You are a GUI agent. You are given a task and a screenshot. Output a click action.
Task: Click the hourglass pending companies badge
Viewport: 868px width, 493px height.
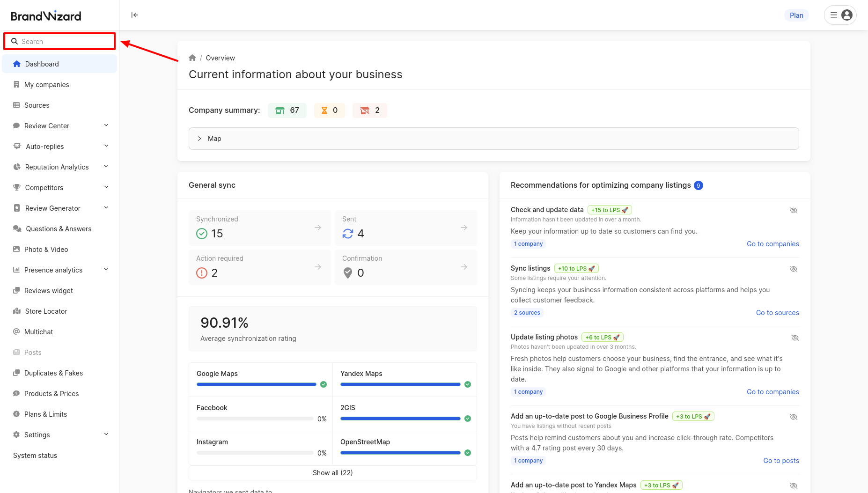[x=330, y=110]
